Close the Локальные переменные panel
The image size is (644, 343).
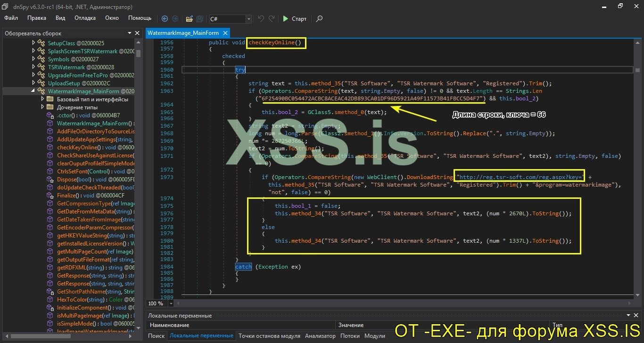point(636,316)
